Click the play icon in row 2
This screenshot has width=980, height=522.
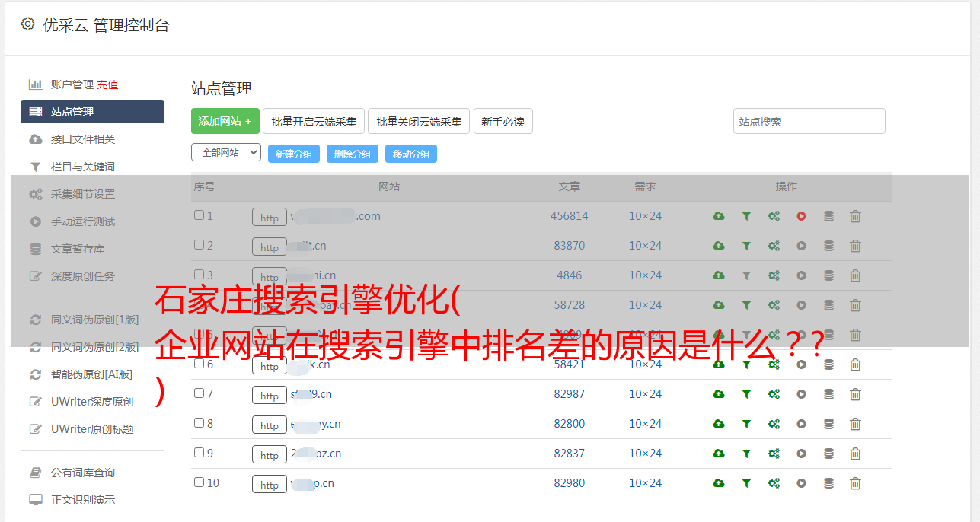coord(801,246)
